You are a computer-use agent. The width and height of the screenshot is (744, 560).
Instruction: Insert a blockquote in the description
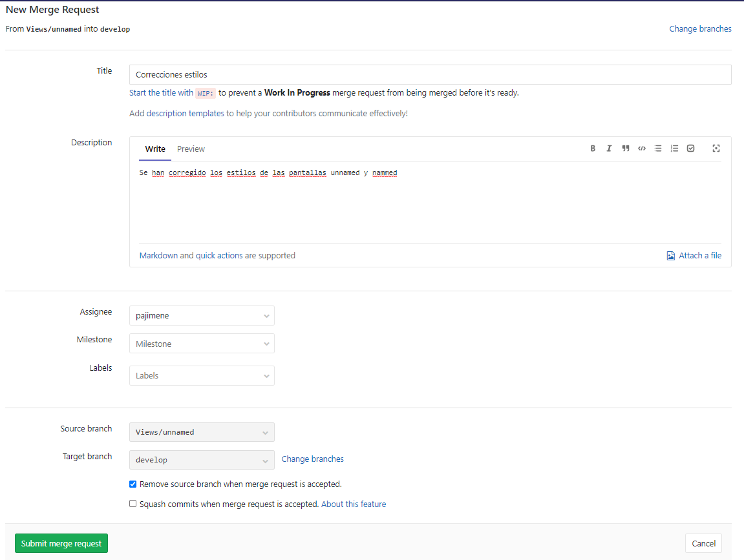pos(625,148)
